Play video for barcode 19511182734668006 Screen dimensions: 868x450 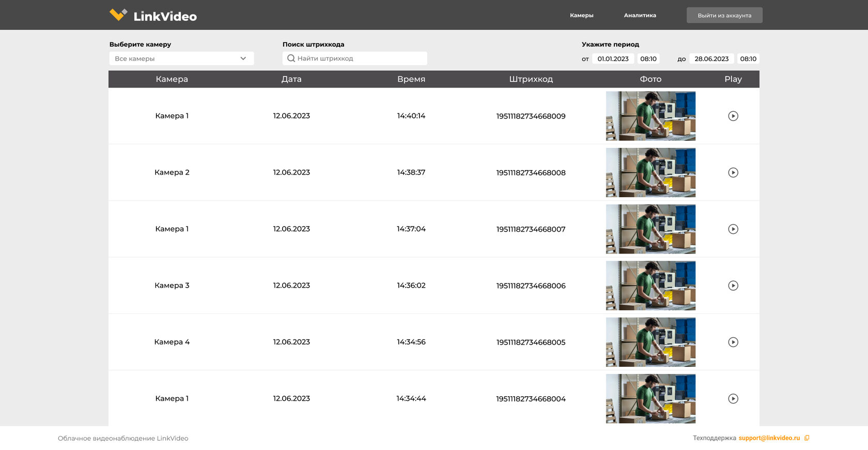click(733, 286)
